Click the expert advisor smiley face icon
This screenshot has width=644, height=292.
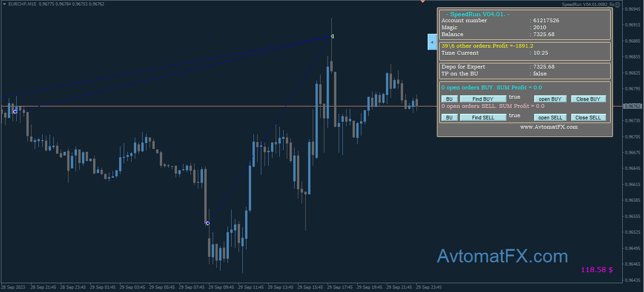pos(617,4)
